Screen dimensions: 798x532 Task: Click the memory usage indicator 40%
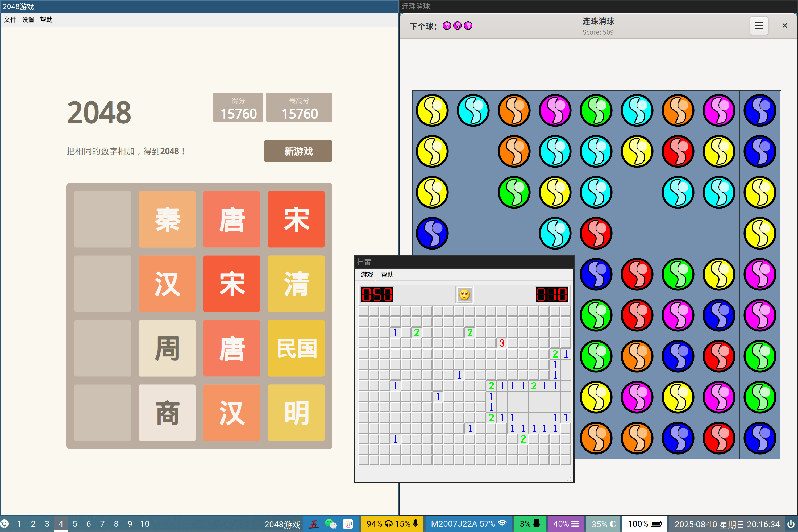(x=566, y=524)
